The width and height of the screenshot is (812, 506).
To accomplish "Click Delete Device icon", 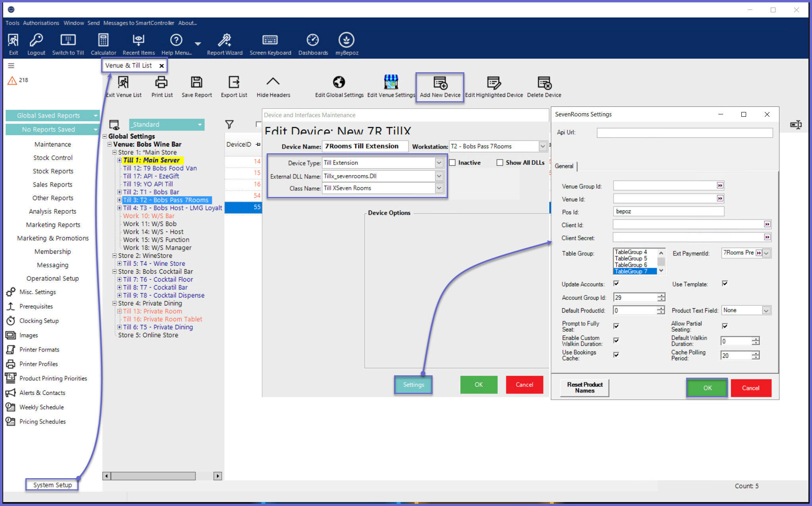I will 544,82.
